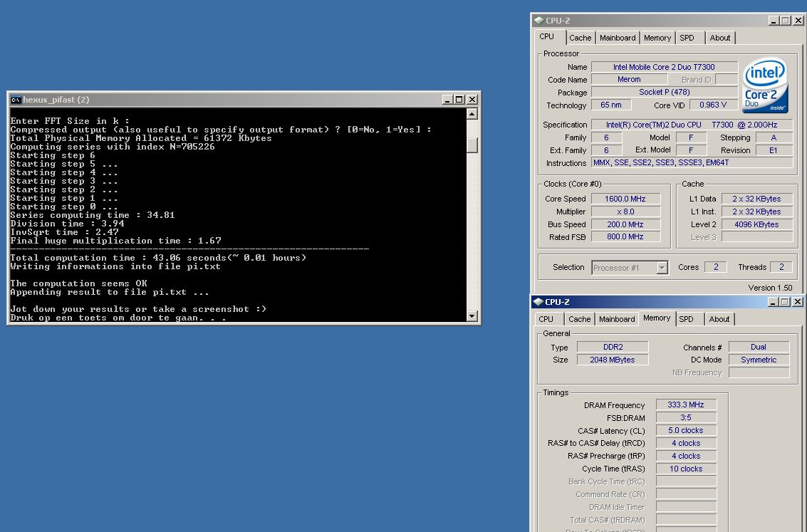Click the Level 2 cache value '4096 KBytes'
This screenshot has height=532, width=807.
756,224
